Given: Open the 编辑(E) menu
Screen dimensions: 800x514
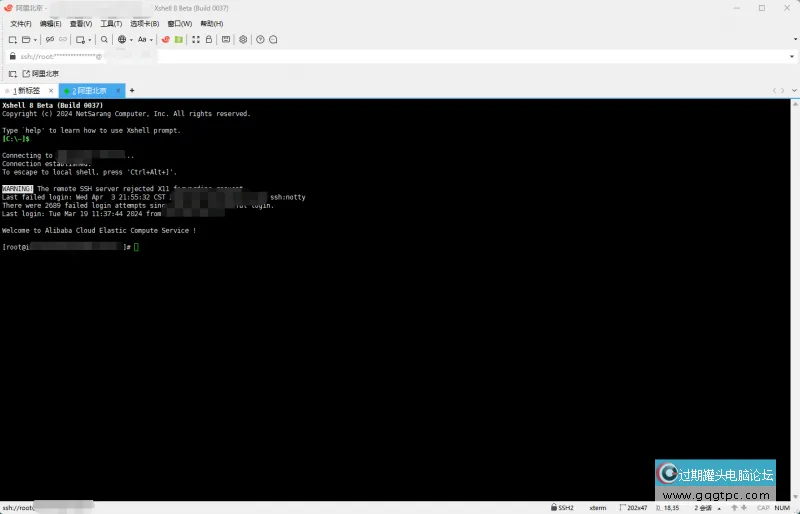Looking at the screenshot, I should pyautogui.click(x=51, y=24).
